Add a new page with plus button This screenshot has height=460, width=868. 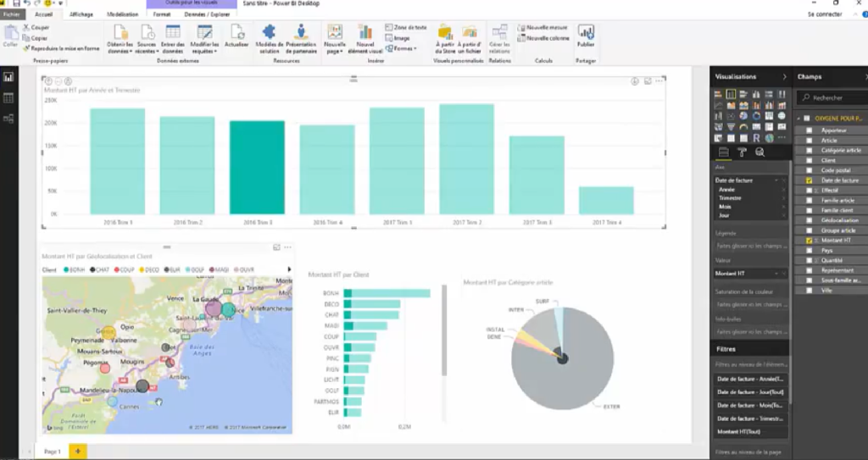point(78,452)
